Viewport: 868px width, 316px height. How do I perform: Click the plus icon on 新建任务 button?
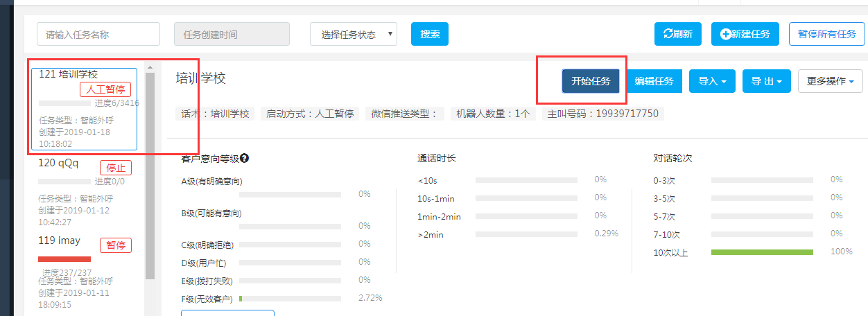(726, 34)
